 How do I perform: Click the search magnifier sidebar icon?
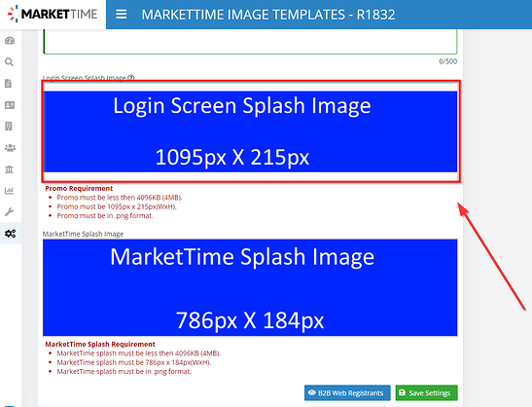point(9,62)
